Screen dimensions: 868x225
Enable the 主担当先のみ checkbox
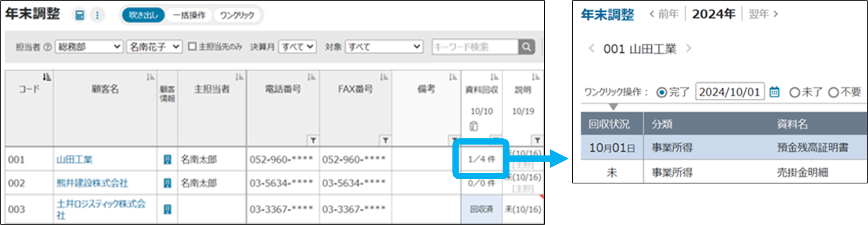(x=192, y=47)
